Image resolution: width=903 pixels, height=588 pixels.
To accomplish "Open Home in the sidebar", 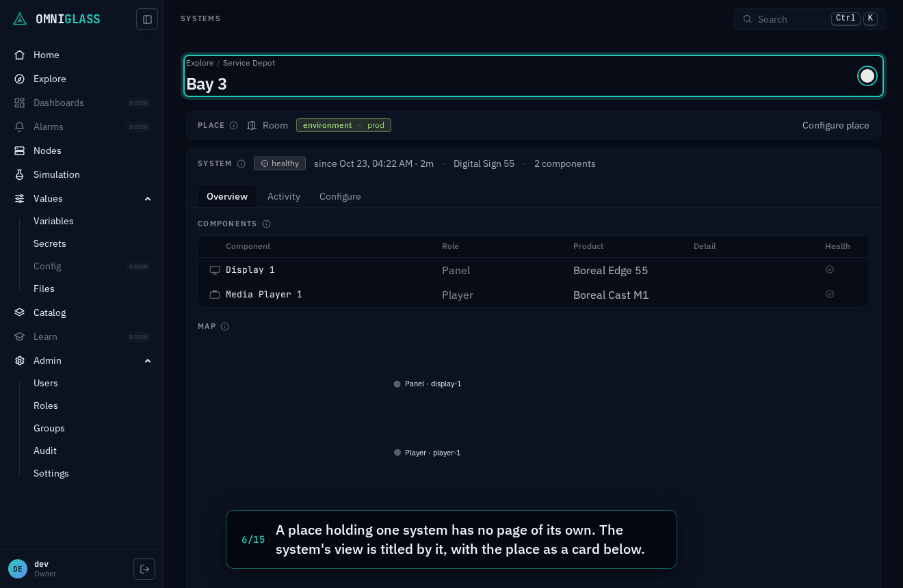I will click(x=82, y=55).
